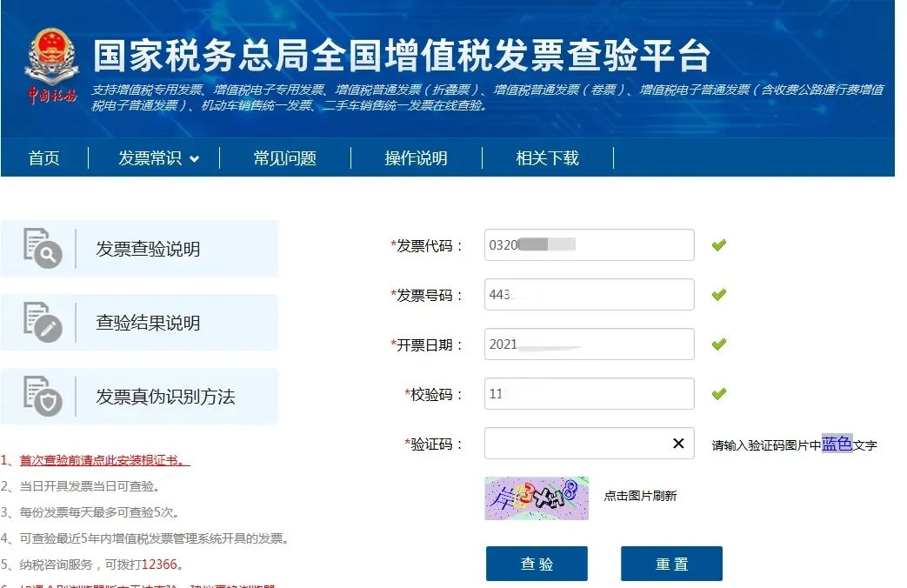The image size is (907, 588).
Task: Click the State Taxation Administration emblem logo
Action: tap(51, 66)
